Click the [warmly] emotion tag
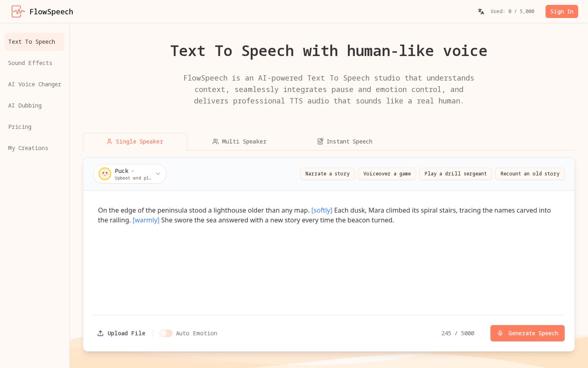This screenshot has width=588, height=368. click(146, 220)
